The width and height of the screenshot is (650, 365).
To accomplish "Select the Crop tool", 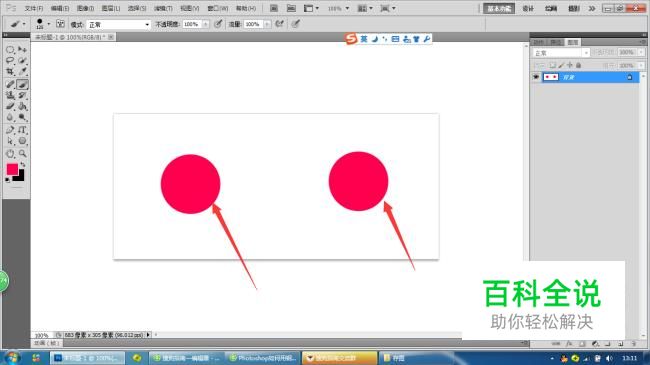I will (10, 71).
